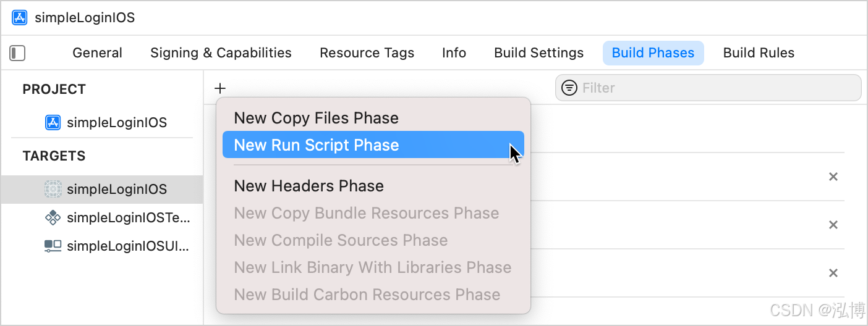This screenshot has height=326, width=868.
Task: Go to the General tab
Action: click(97, 53)
